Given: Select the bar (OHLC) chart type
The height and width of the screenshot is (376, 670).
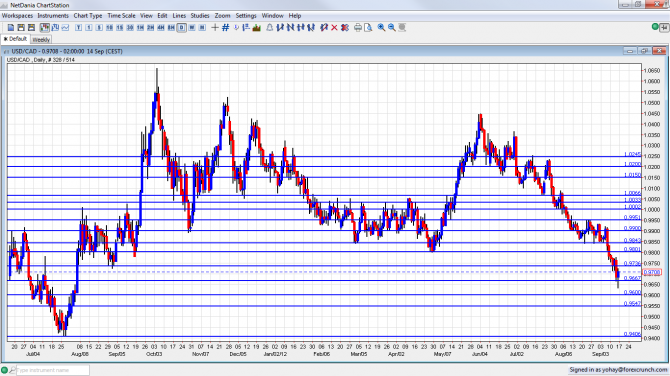Looking at the screenshot, I should click(x=55, y=27).
